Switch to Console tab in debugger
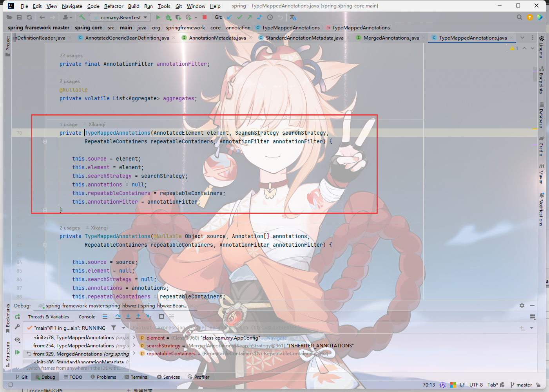The image size is (549, 392). tap(87, 317)
